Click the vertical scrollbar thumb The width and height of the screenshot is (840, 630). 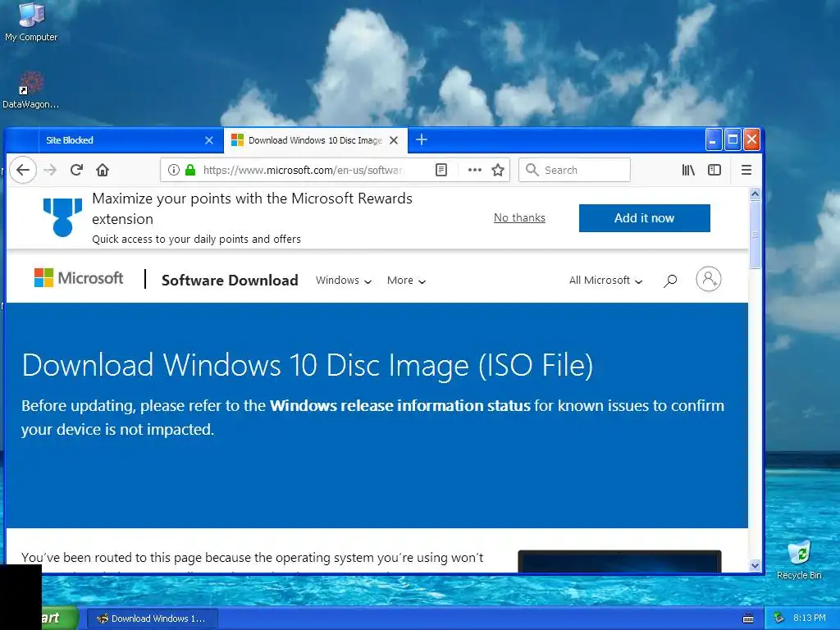[755, 235]
